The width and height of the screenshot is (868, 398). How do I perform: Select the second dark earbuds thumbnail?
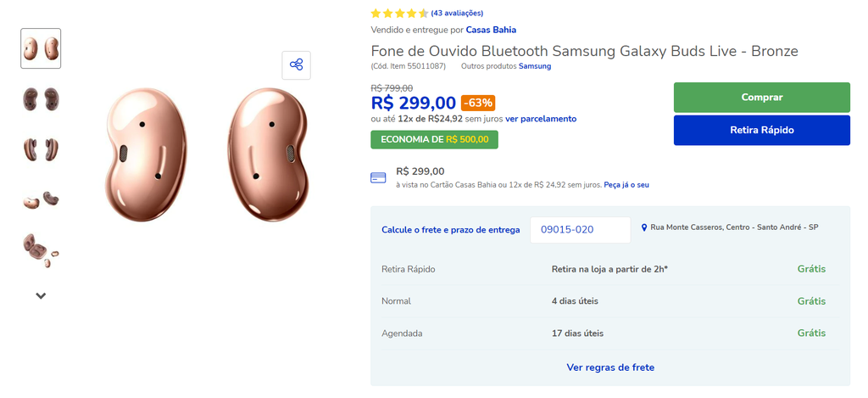pyautogui.click(x=41, y=98)
